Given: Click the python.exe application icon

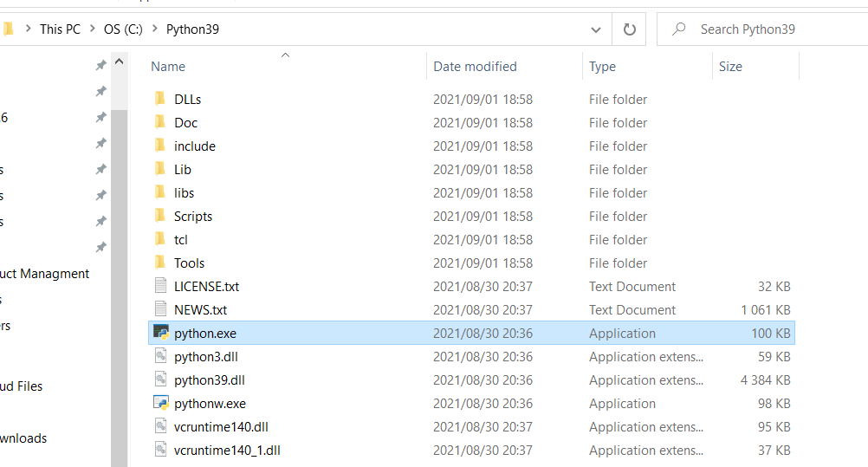Looking at the screenshot, I should (161, 333).
